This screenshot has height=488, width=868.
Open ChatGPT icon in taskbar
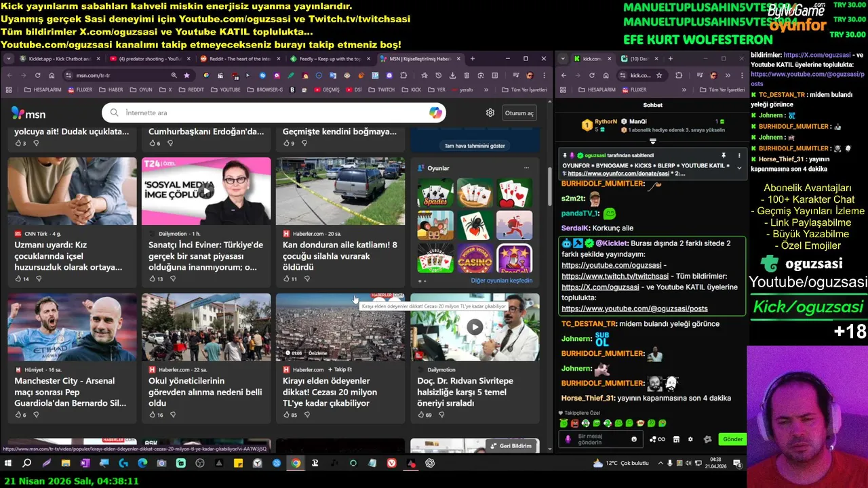pos(430,464)
